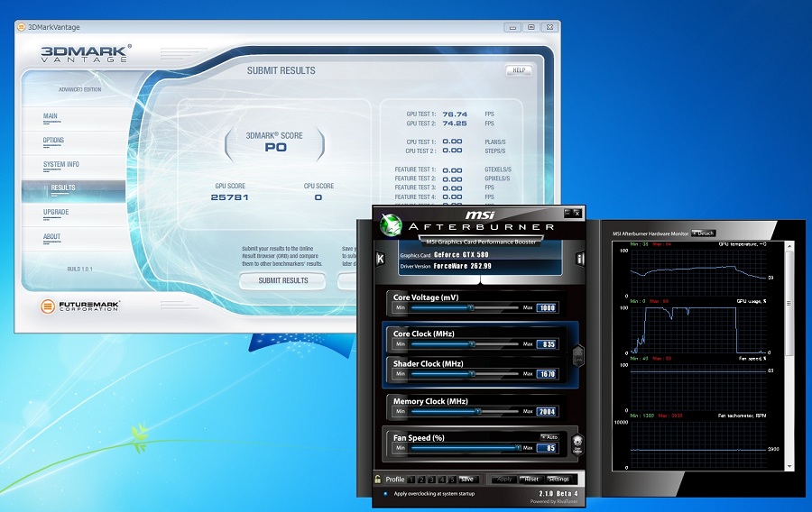Click the Fan tachometer RPM graph

pyautogui.click(x=697, y=445)
